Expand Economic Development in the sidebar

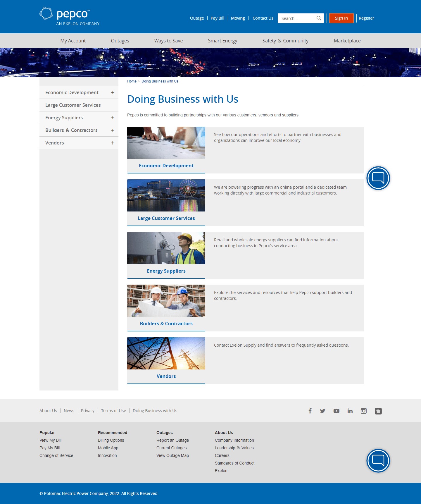pos(113,92)
